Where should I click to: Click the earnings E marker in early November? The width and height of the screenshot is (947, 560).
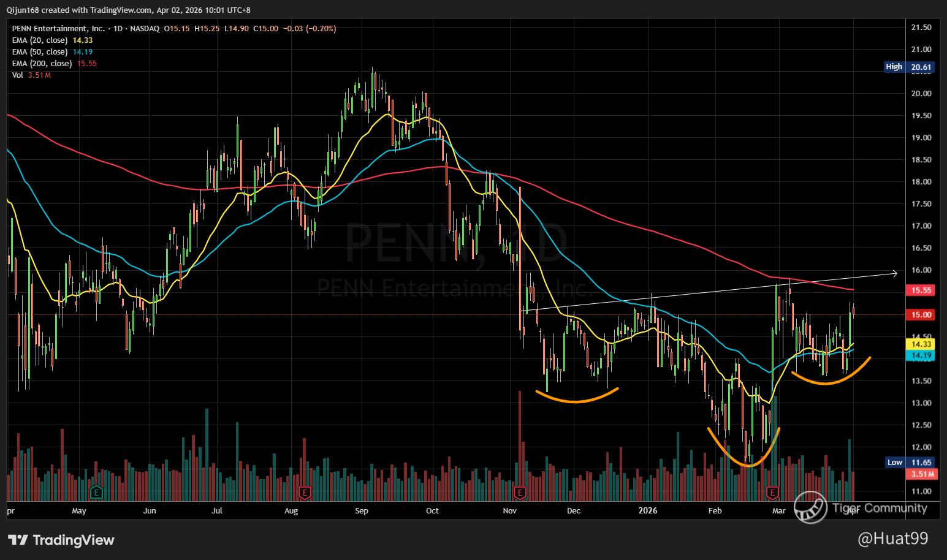(520, 492)
